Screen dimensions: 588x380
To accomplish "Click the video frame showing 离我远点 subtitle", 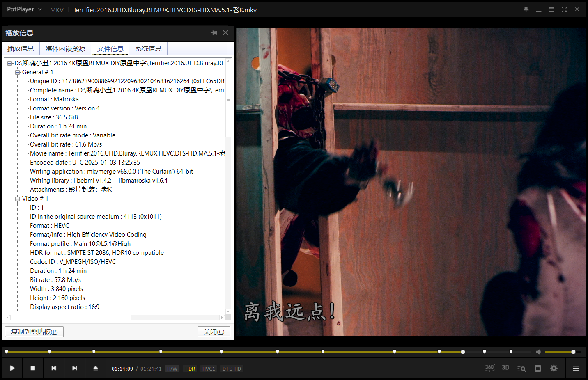I will [411, 182].
